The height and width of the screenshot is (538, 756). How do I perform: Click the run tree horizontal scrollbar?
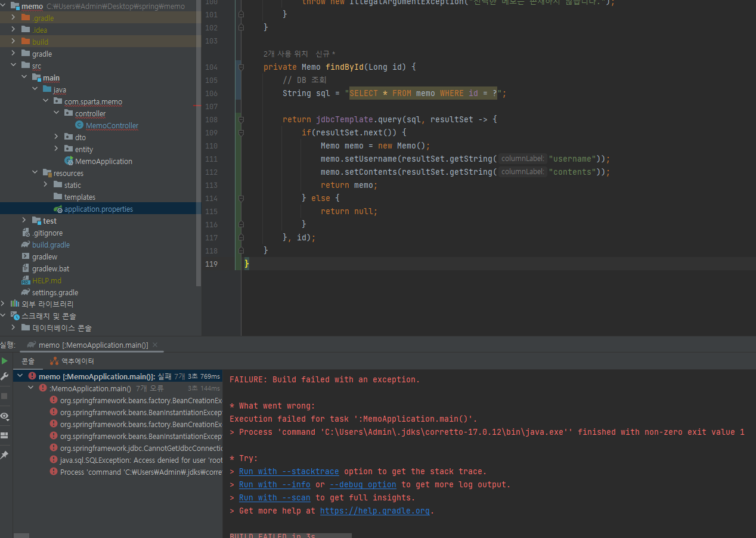point(21,536)
